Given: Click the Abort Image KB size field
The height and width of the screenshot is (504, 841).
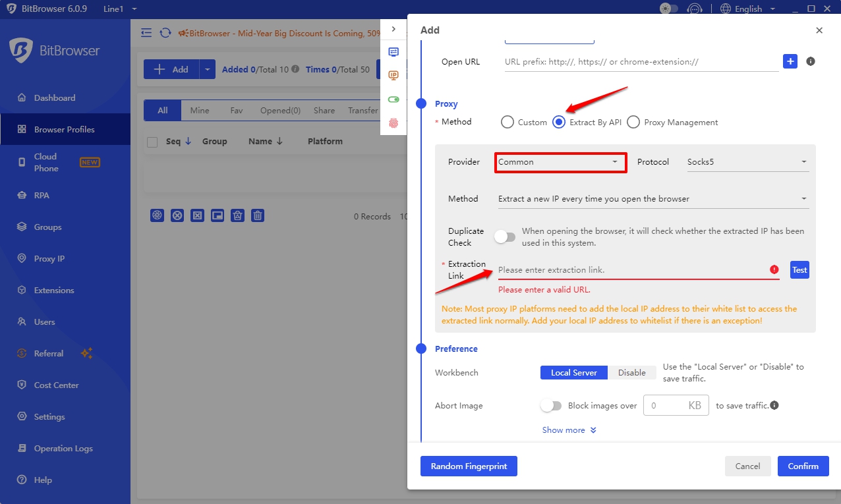Looking at the screenshot, I should pos(676,406).
